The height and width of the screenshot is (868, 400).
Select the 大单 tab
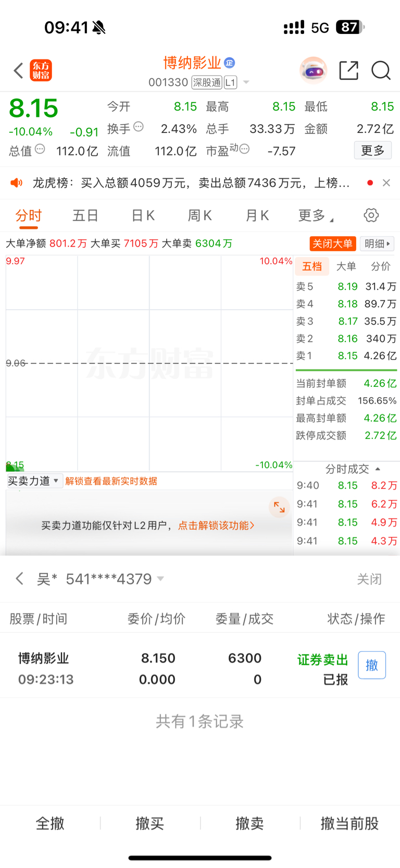coord(346,266)
